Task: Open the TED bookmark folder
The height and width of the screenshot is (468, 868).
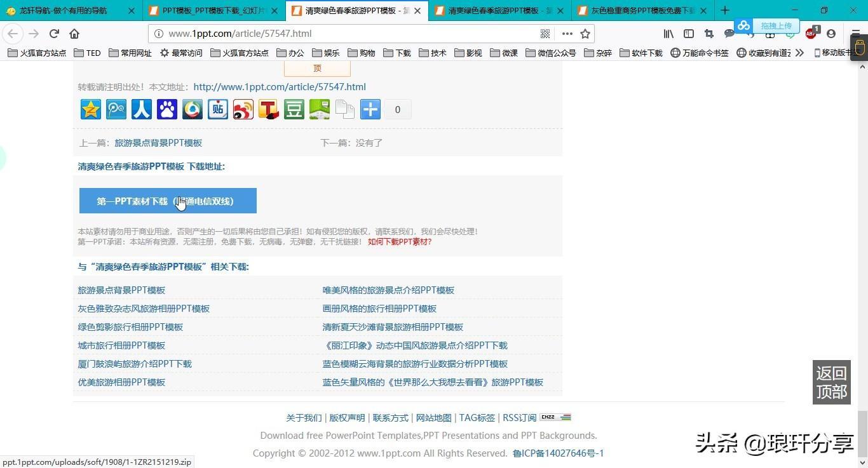Action: click(87, 53)
